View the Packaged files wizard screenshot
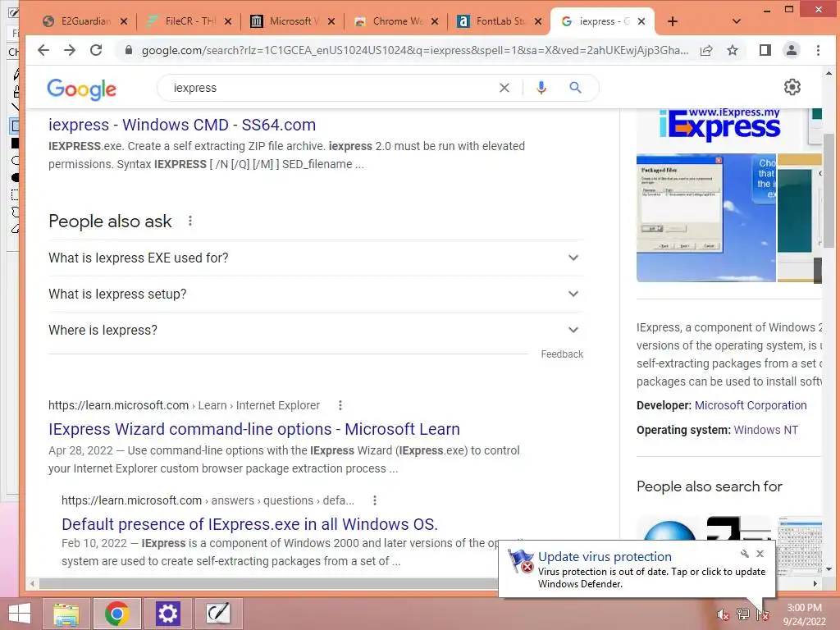 coord(706,217)
